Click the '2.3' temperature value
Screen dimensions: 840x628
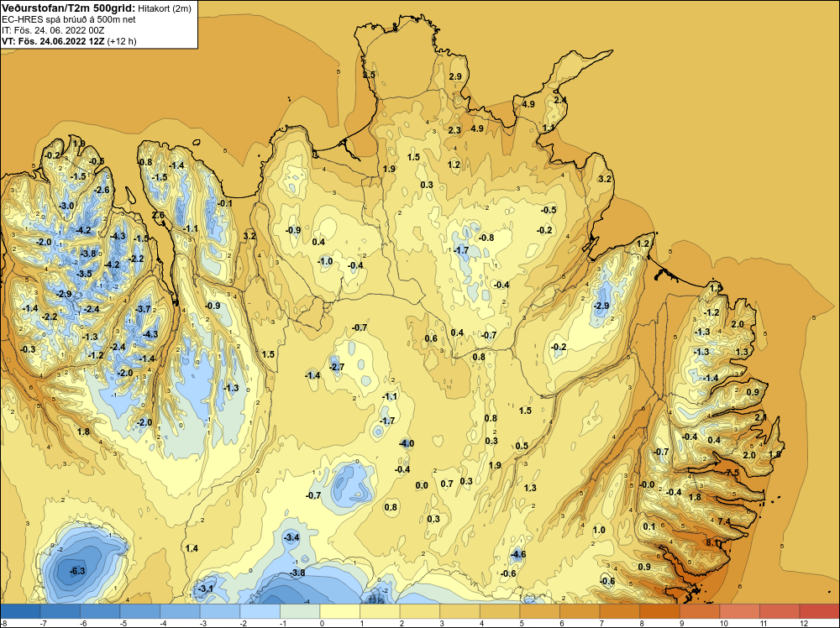tap(454, 130)
